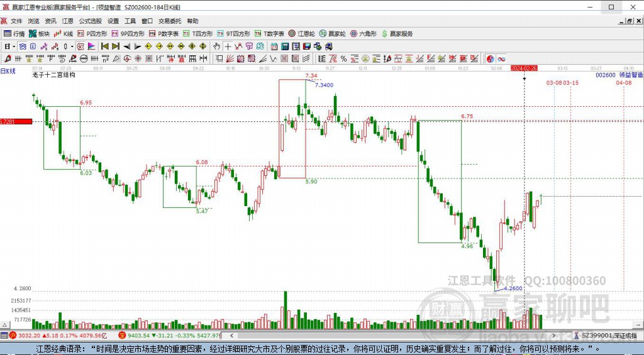Open the P数字表 tool
The image size is (644, 355).
(x=164, y=34)
